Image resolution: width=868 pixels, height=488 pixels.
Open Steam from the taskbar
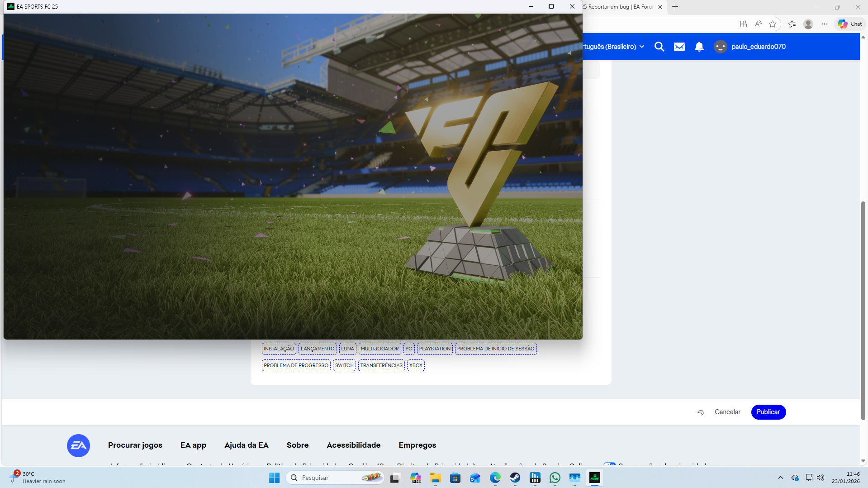click(515, 478)
